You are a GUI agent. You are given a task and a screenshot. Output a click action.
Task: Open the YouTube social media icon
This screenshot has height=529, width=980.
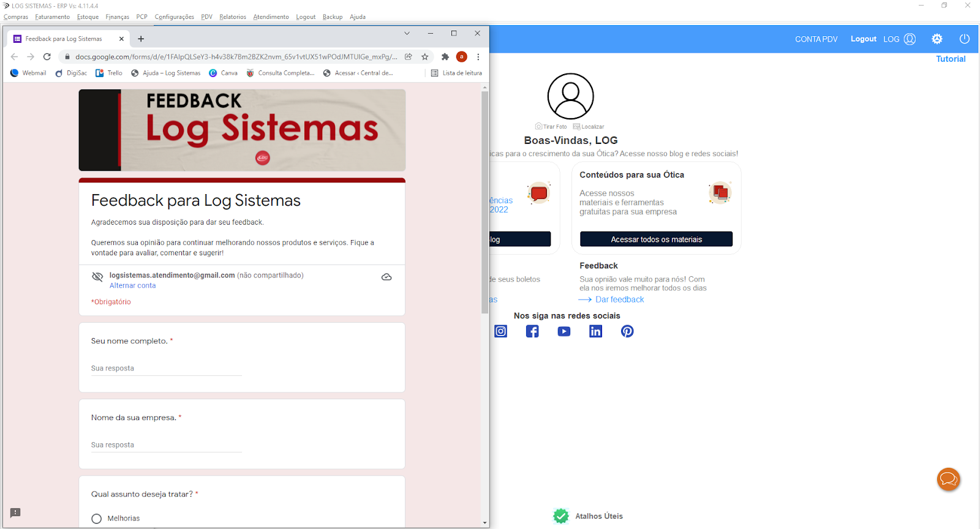click(564, 331)
